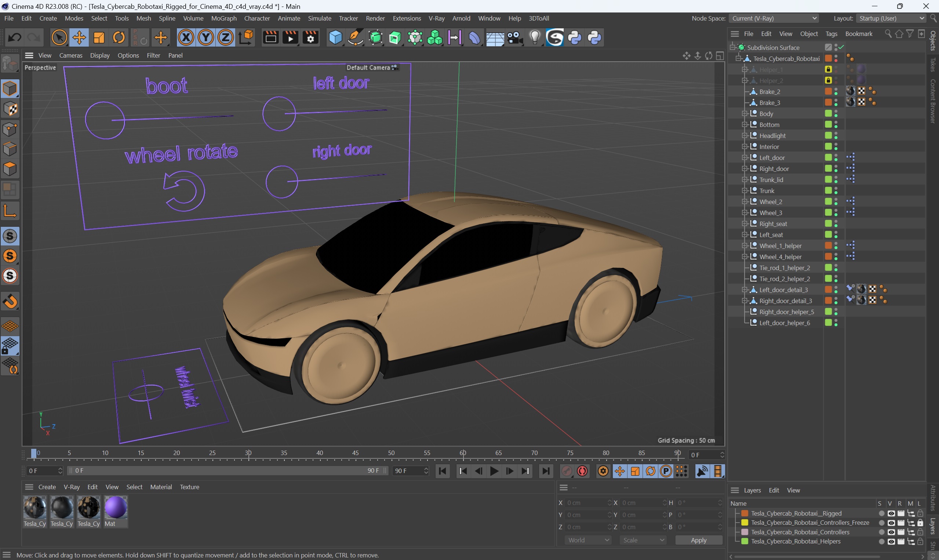Toggle Autokeying button

(582, 471)
